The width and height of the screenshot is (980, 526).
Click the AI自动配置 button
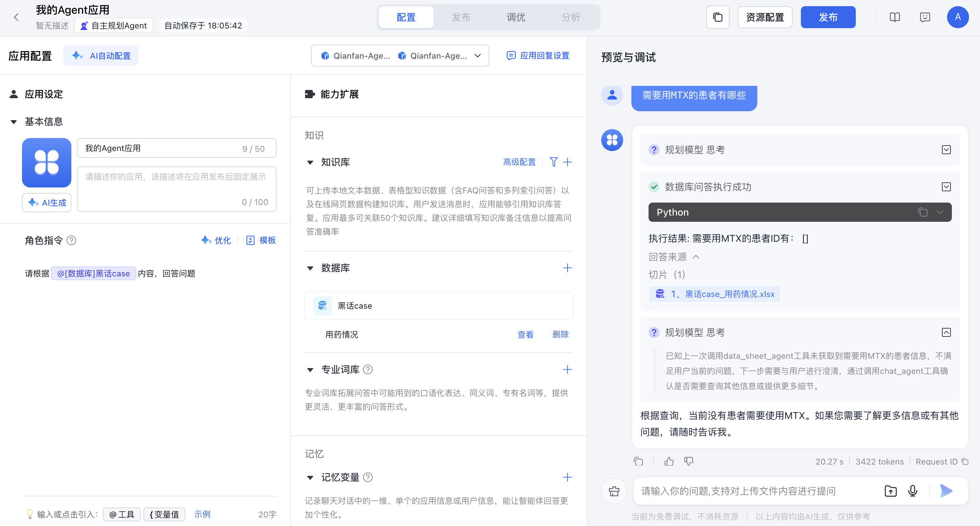coord(101,56)
